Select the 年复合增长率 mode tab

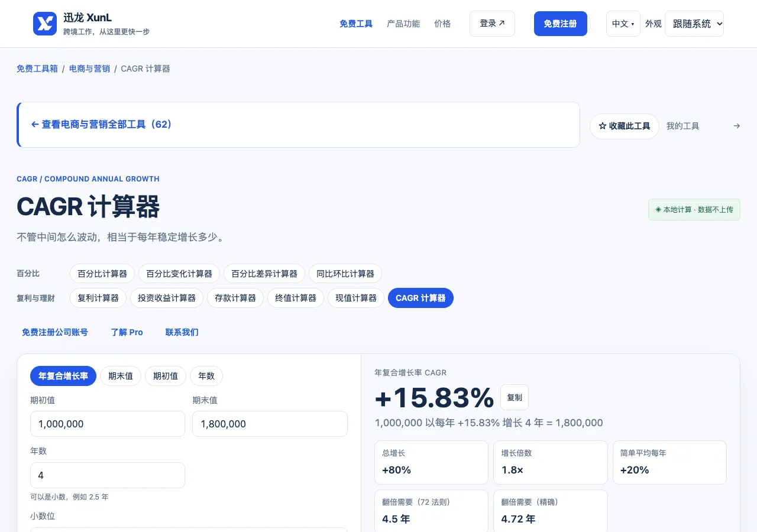pos(63,376)
